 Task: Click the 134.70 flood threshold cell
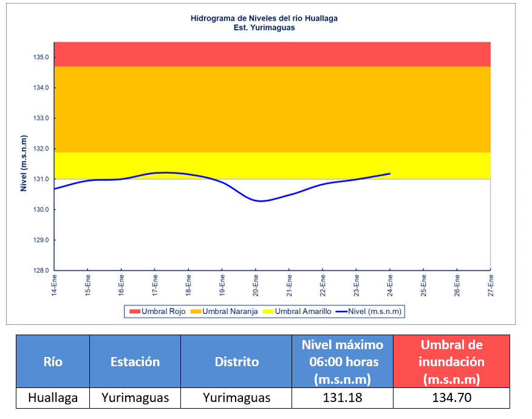click(451, 398)
